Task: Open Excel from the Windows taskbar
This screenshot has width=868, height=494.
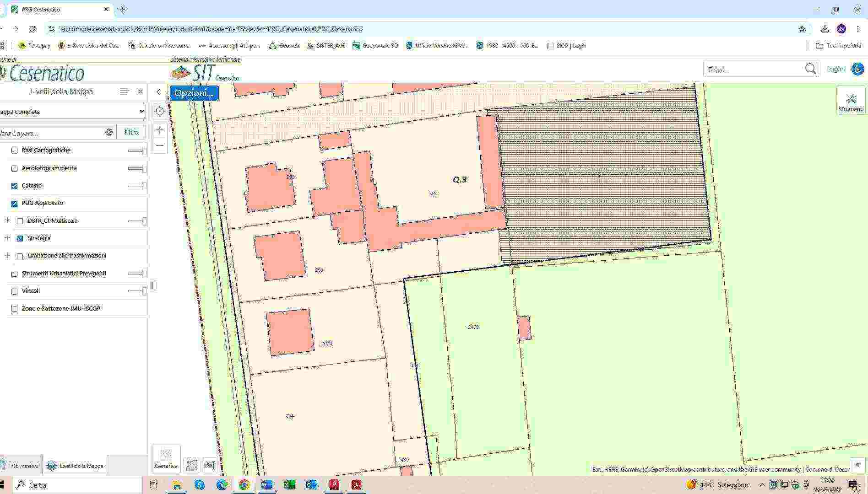Action: click(289, 485)
